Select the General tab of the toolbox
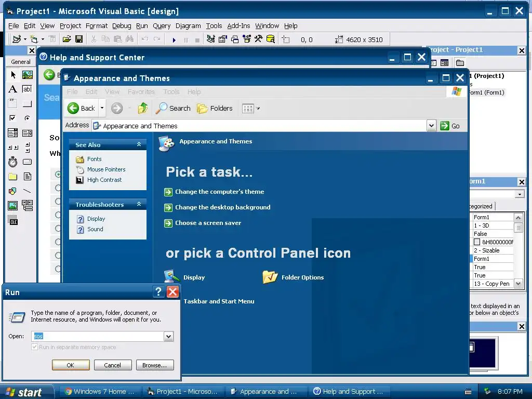The height and width of the screenshot is (399, 532). coord(21,62)
